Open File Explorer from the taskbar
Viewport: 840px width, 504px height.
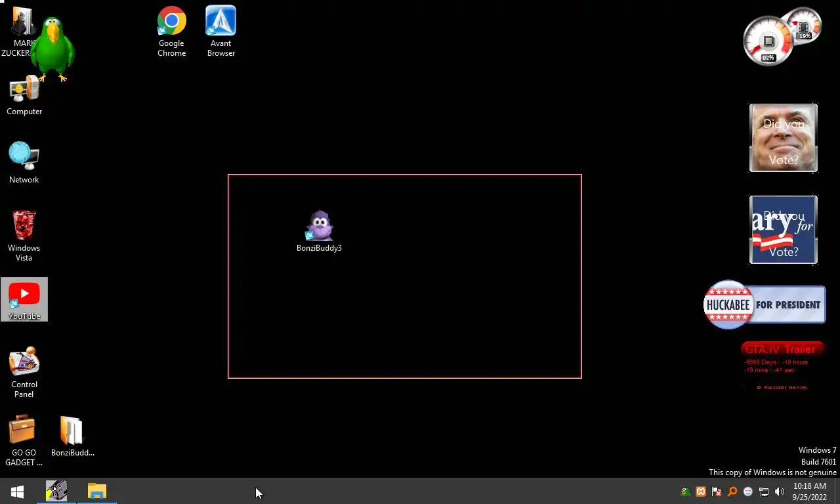[97, 492]
